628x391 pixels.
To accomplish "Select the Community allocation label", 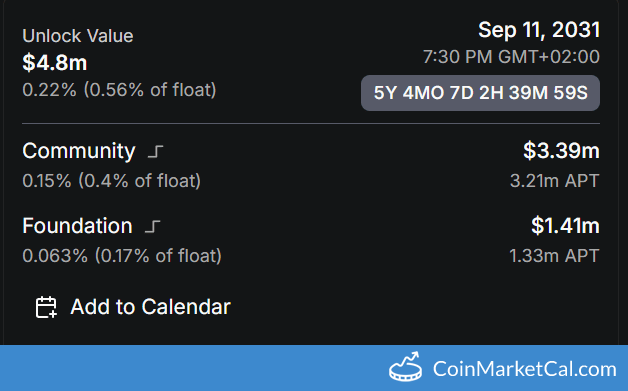I will coord(79,151).
